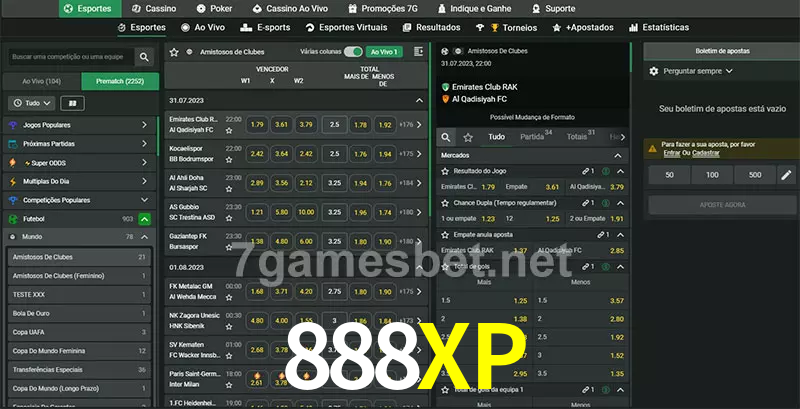The width and height of the screenshot is (800, 409).
Task: Select the 50 quick stake button
Action: [x=669, y=175]
